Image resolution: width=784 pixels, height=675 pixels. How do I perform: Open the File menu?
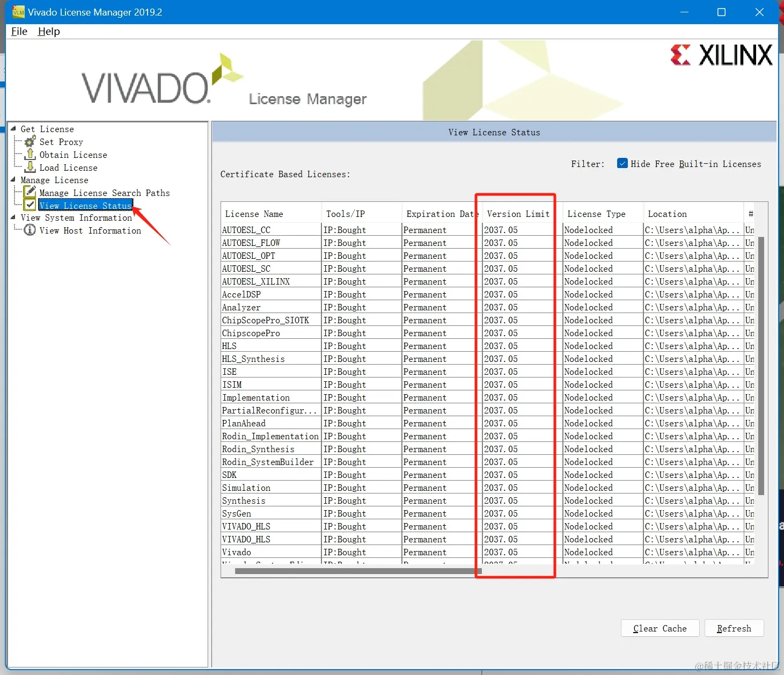coord(19,31)
